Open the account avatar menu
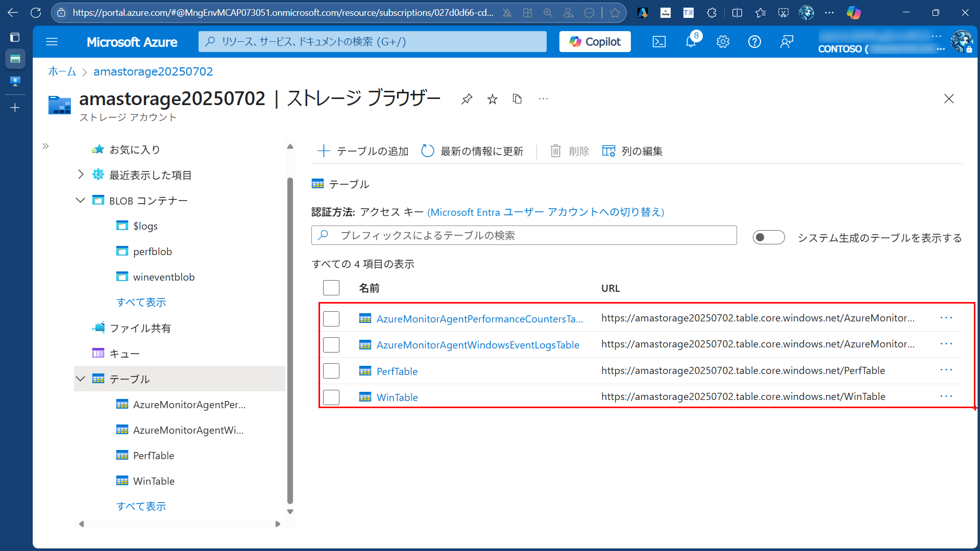Screen dimensions: 980x551 (962, 42)
